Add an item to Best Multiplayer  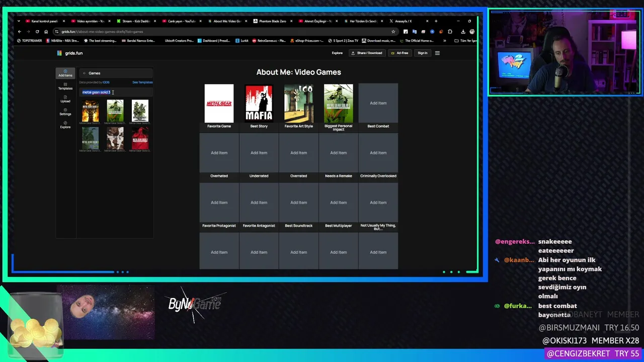pyautogui.click(x=339, y=203)
